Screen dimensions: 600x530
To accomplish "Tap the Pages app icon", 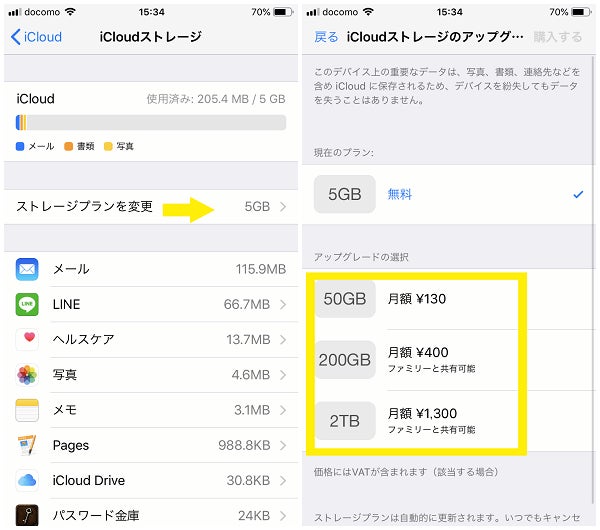I will tap(27, 445).
